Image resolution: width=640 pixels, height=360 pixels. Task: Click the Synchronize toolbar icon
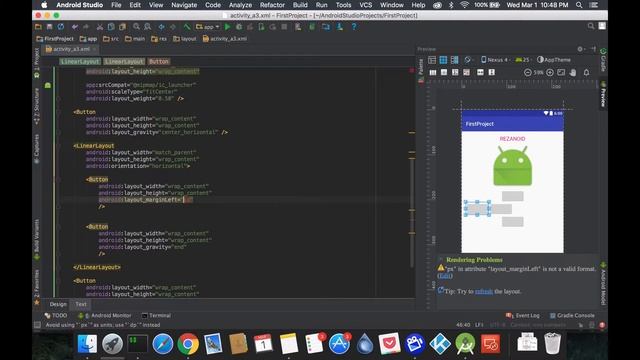[x=61, y=27]
